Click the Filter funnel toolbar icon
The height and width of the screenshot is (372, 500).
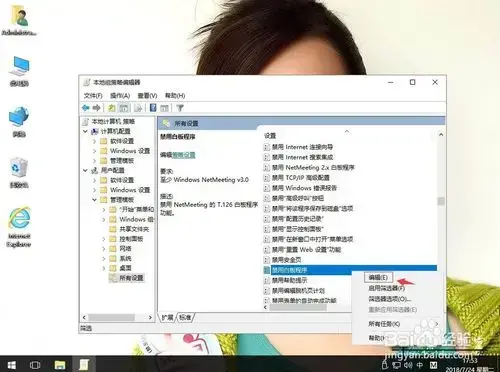tap(180, 108)
